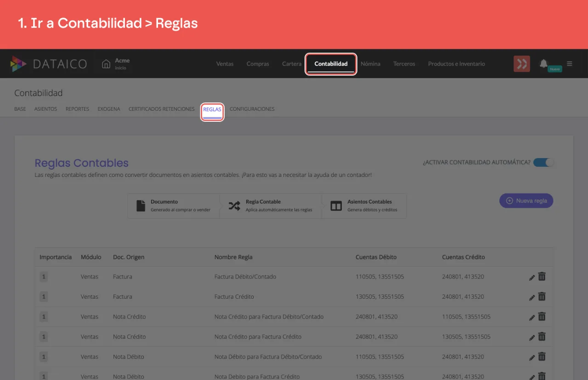The height and width of the screenshot is (380, 588).
Task: Click the Asientos Contables columns icon
Action: [336, 206]
